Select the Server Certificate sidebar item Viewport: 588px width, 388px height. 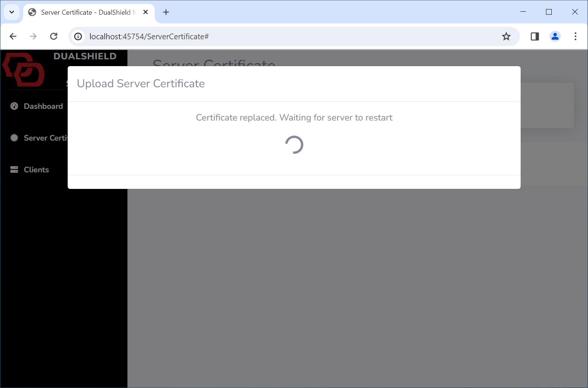tap(39, 138)
